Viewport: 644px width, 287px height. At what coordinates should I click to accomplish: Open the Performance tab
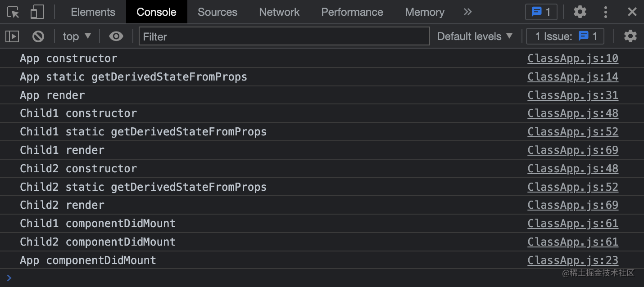coord(352,12)
